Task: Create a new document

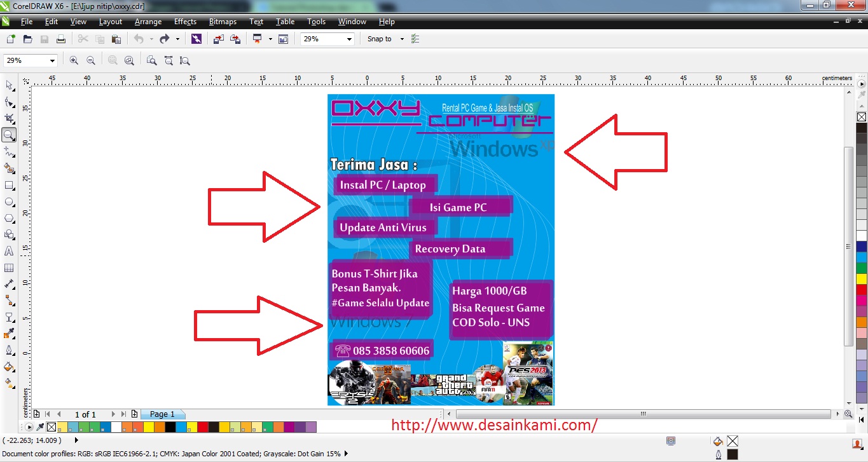Action: point(11,39)
